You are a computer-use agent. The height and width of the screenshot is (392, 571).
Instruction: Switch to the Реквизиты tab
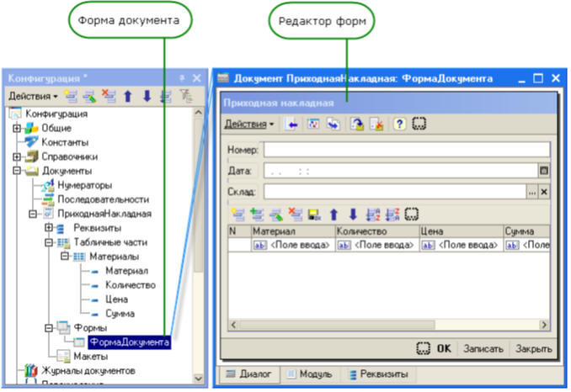379,373
